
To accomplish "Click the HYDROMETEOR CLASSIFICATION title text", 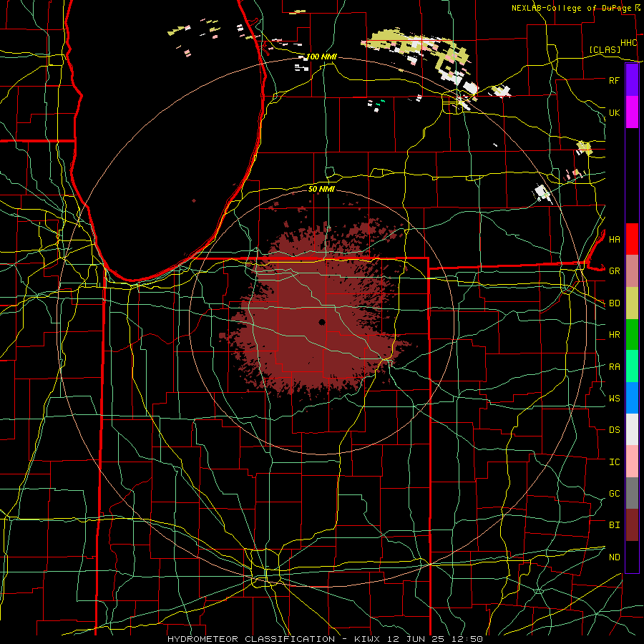I will pos(251,639).
